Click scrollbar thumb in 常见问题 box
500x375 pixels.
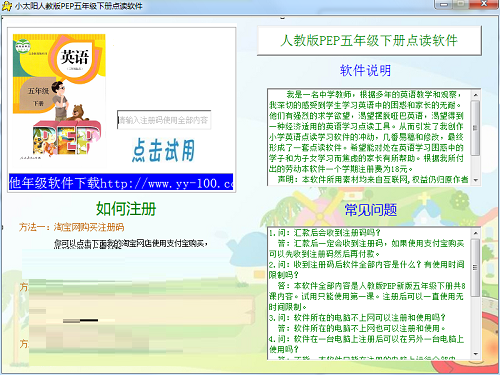476,267
